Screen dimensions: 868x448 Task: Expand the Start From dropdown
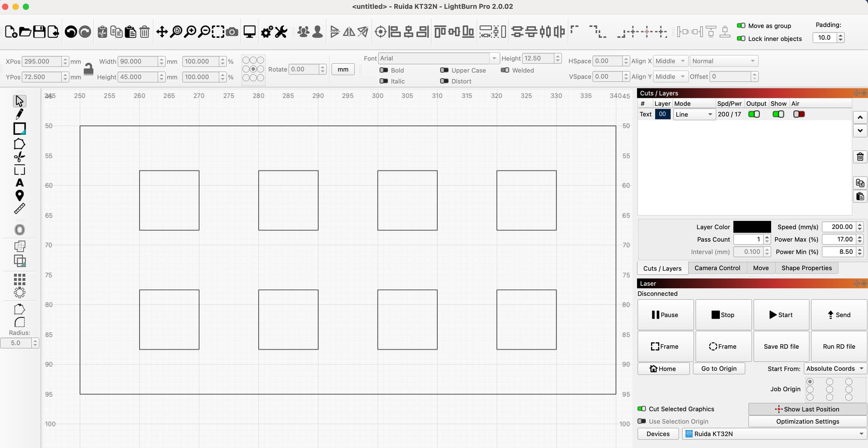point(835,368)
